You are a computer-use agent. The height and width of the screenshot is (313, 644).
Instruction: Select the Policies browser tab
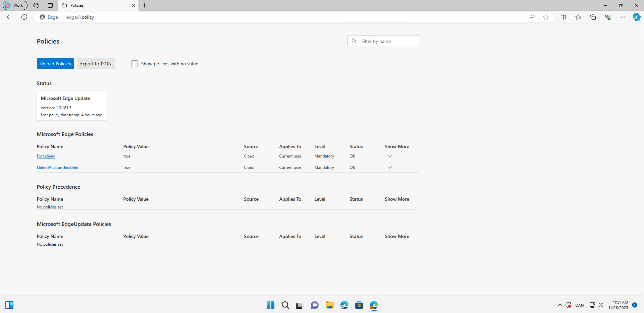[x=98, y=5]
